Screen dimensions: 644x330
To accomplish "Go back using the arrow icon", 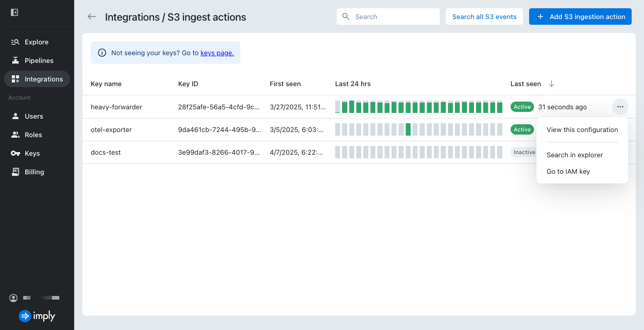I will coord(92,16).
